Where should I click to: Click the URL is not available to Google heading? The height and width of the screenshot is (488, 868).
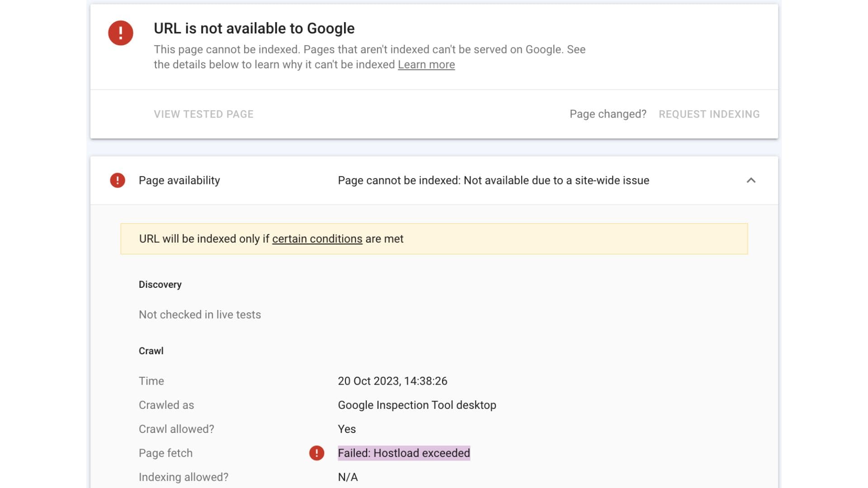(x=254, y=28)
